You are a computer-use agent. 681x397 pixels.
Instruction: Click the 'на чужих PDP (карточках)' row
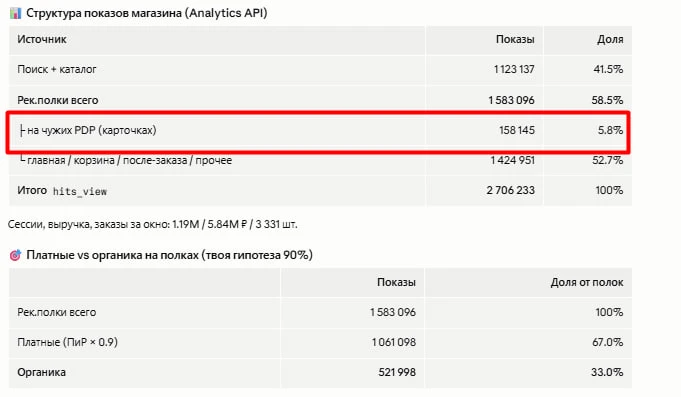[x=320, y=130]
